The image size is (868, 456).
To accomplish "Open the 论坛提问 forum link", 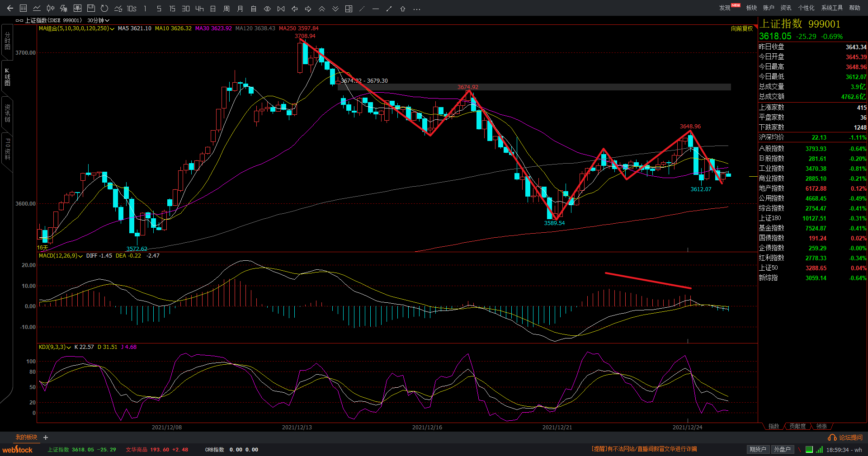I will pyautogui.click(x=846, y=437).
